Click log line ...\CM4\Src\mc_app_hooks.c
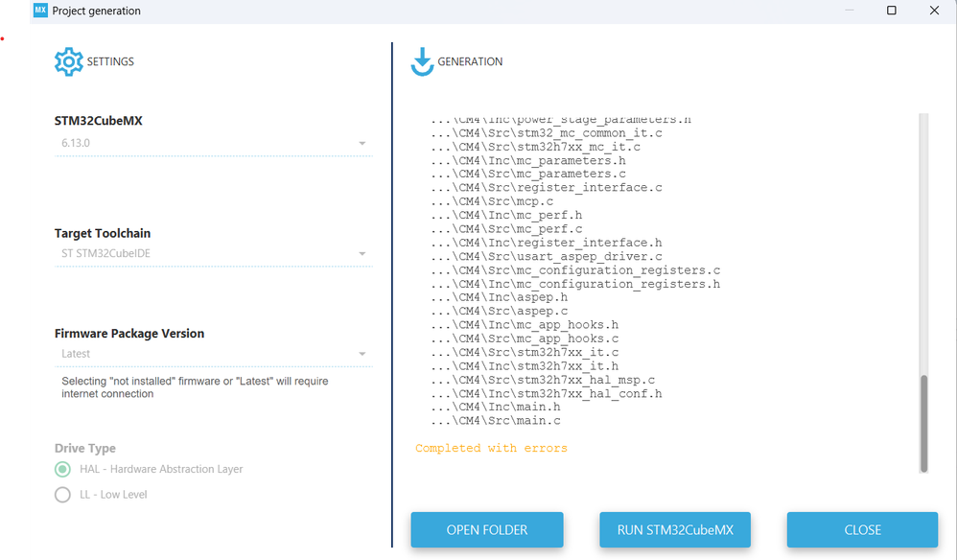Image resolution: width=957 pixels, height=560 pixels. point(525,338)
